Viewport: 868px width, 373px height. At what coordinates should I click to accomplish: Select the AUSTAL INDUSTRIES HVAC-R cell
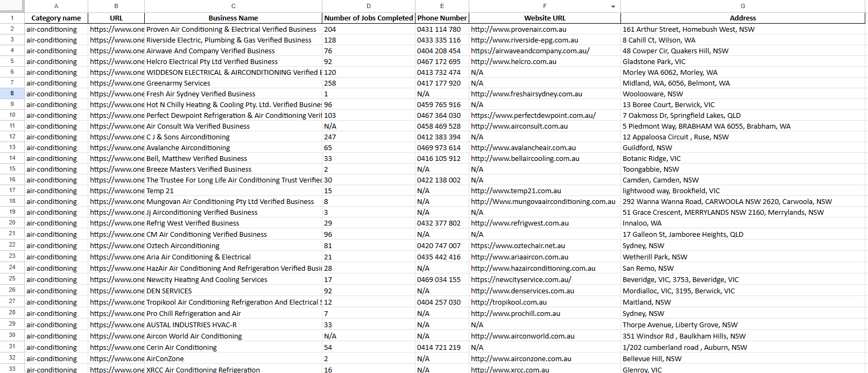coord(234,325)
